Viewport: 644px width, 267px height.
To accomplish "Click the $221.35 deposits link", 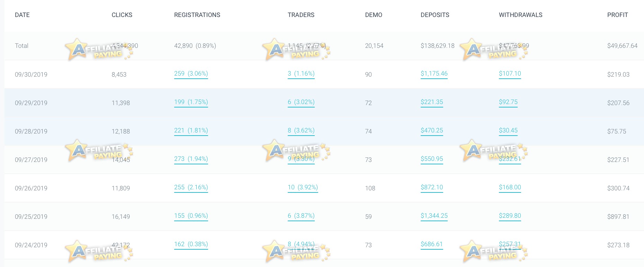I will click(432, 102).
